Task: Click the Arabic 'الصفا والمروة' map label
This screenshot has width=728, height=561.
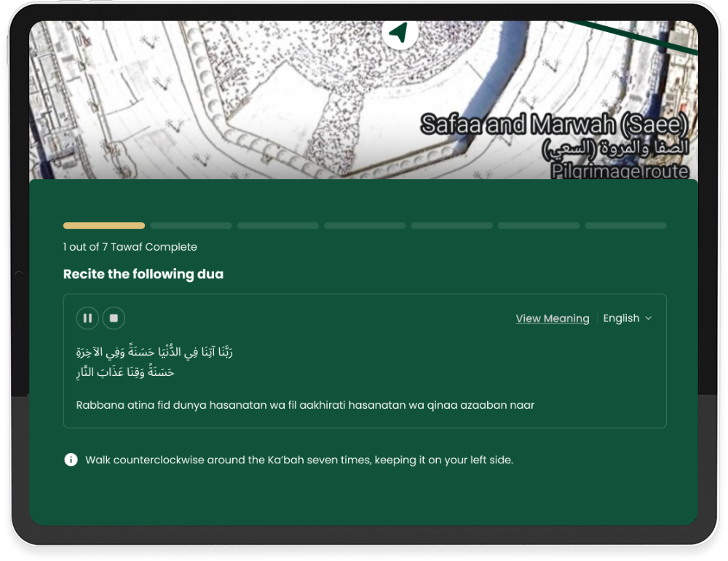Action: click(615, 149)
